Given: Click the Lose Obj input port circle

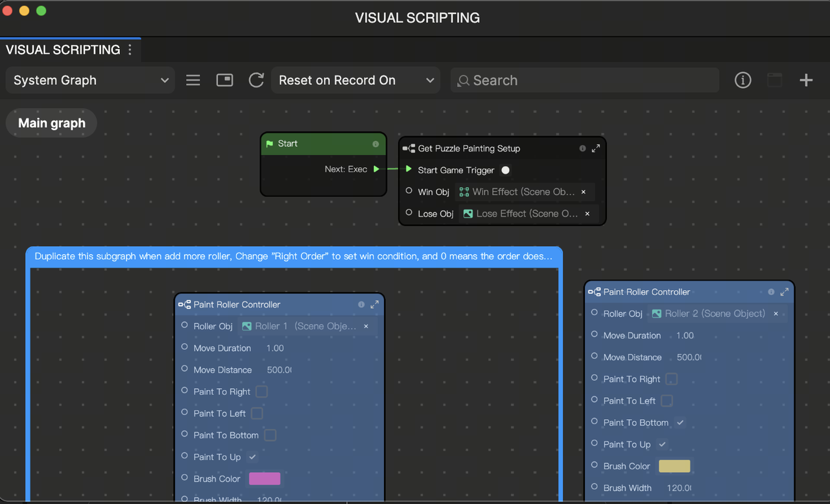Looking at the screenshot, I should 409,212.
